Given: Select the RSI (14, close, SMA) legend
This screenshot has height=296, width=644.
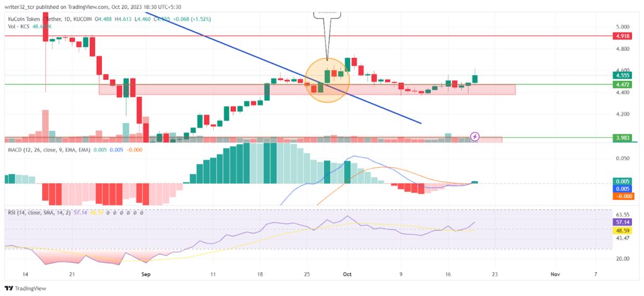Looking at the screenshot, I should [39, 212].
